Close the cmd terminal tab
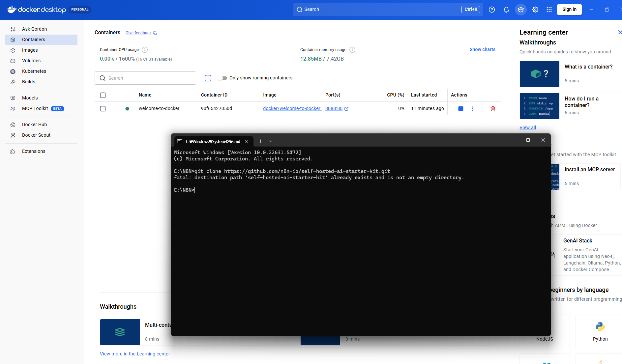622x364 pixels. tap(247, 141)
